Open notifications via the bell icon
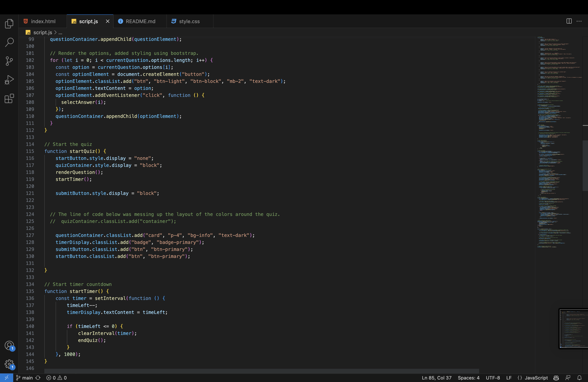 [580, 378]
